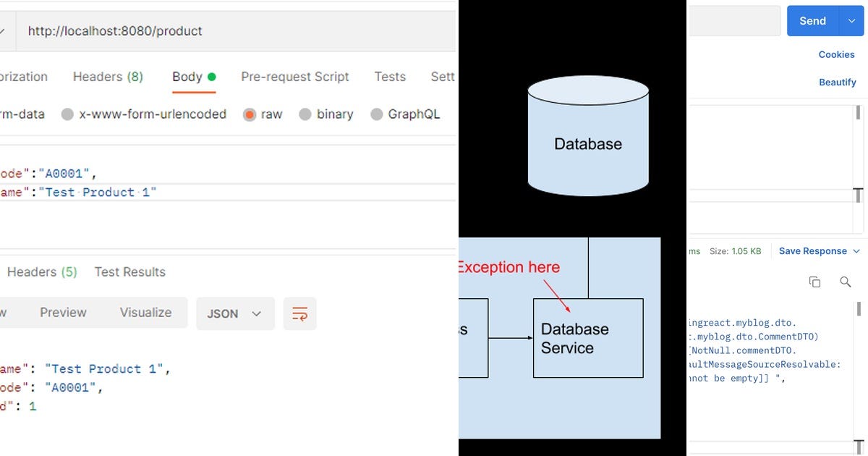The width and height of the screenshot is (868, 456).
Task: Open the Visualize response tab
Action: pos(145,312)
